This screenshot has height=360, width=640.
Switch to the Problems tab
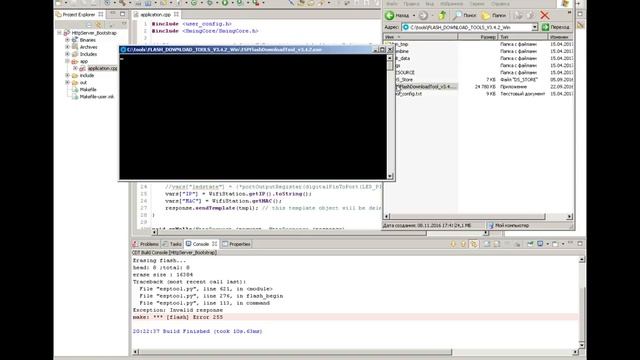pyautogui.click(x=146, y=244)
